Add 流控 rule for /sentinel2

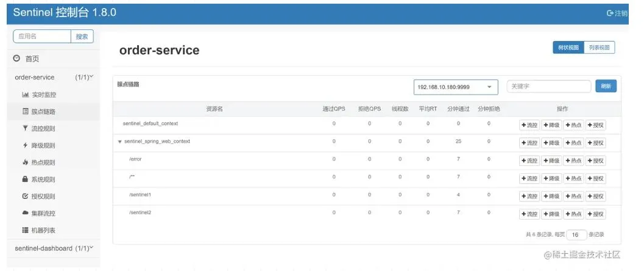click(x=529, y=214)
